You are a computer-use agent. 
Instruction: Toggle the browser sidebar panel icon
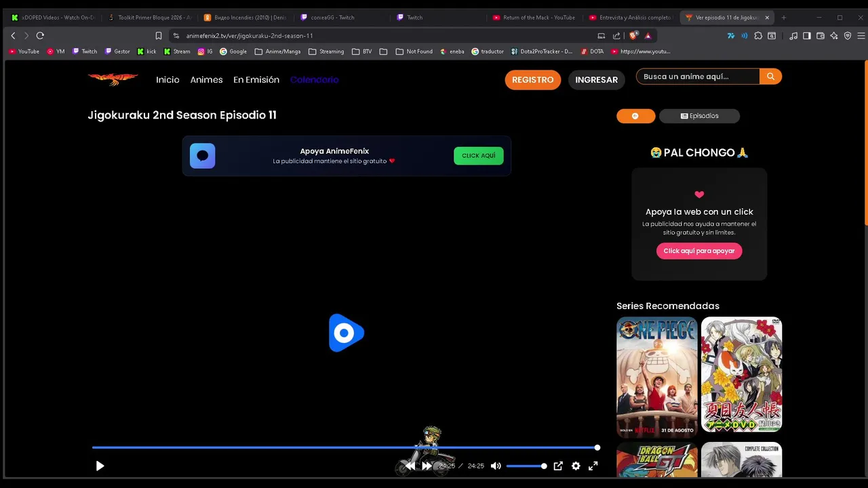(806, 36)
